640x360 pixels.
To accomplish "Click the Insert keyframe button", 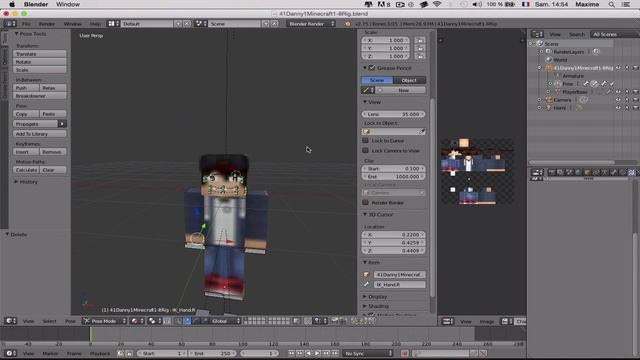I will [x=26, y=152].
